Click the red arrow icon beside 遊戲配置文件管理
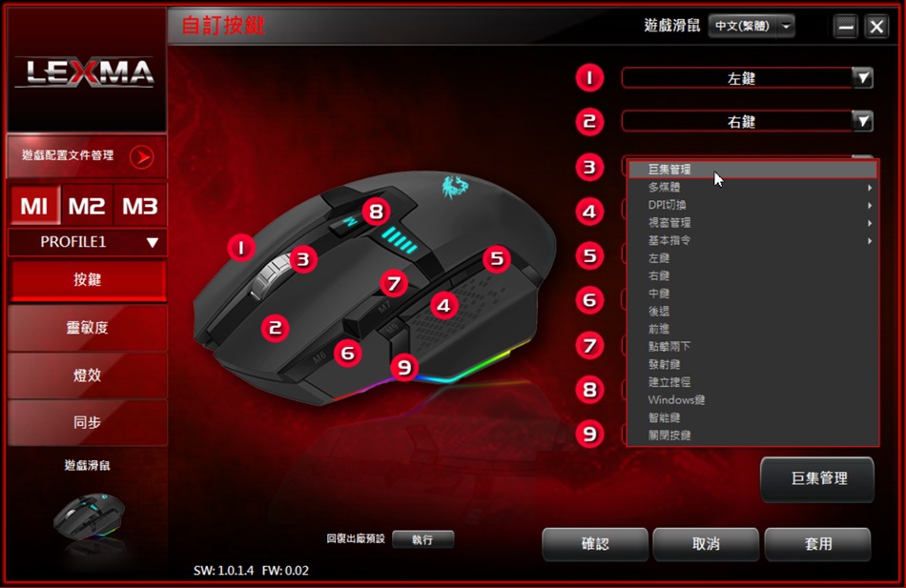Screen dimensions: 906x588 [x=141, y=156]
